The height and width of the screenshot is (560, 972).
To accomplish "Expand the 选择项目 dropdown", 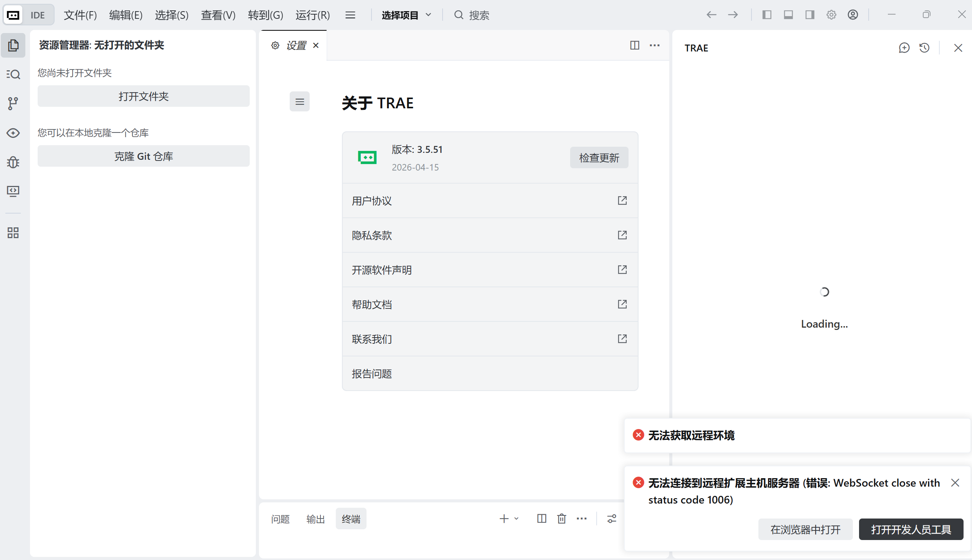I will coord(406,15).
